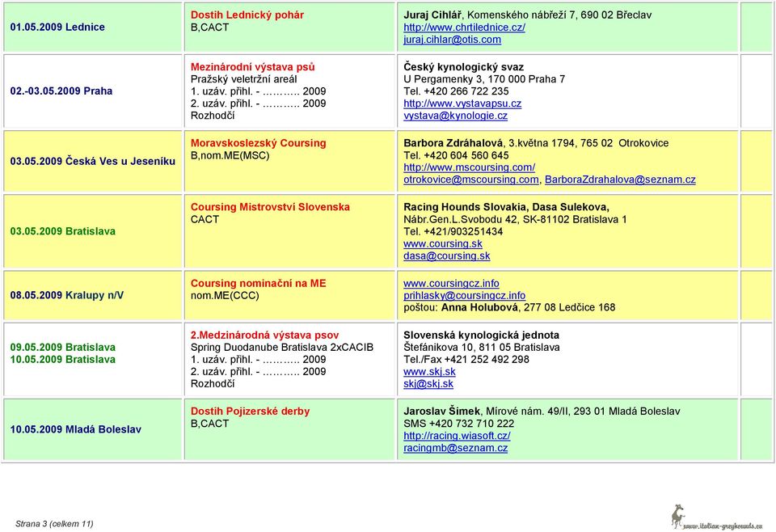Select the '02.-03.05.2009 Praha' date cell

click(93, 91)
